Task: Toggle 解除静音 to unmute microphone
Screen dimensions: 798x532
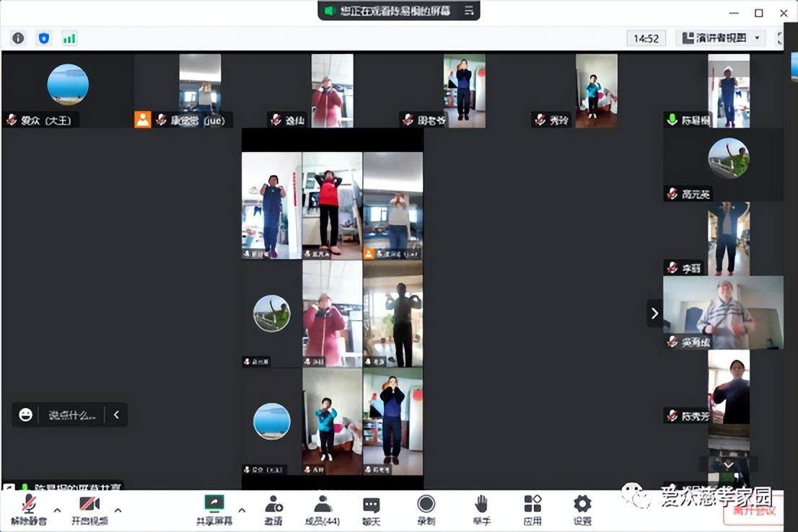Action: tap(29, 508)
